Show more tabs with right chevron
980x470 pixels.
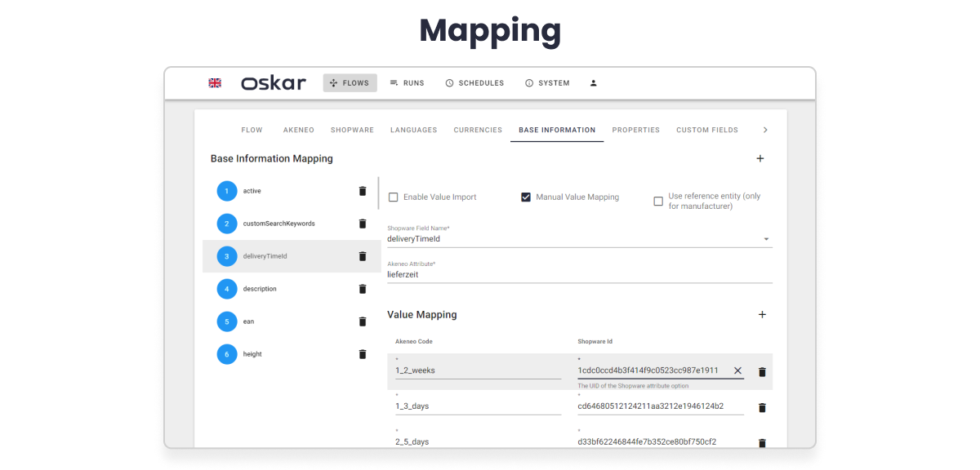[x=765, y=130]
